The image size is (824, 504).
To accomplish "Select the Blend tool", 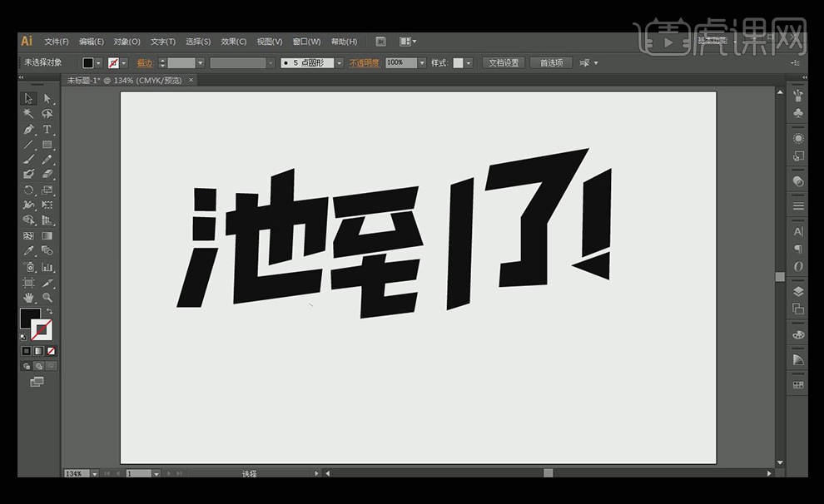I will point(47,250).
